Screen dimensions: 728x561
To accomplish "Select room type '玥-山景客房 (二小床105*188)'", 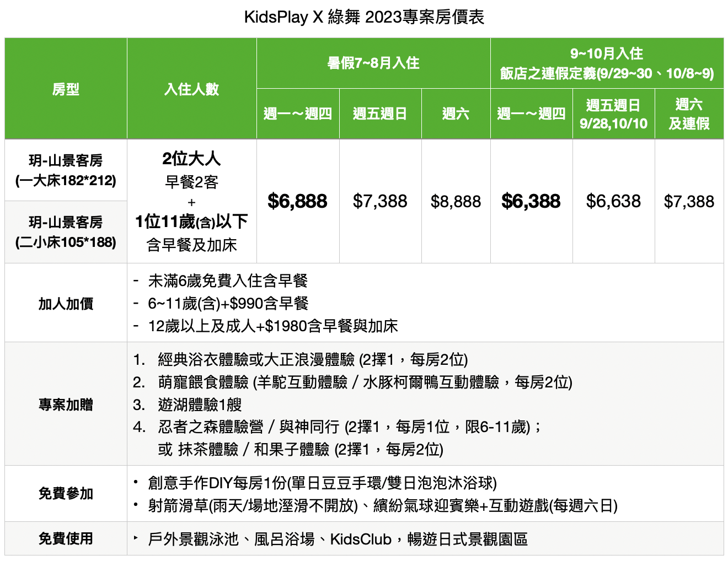I will [x=66, y=232].
